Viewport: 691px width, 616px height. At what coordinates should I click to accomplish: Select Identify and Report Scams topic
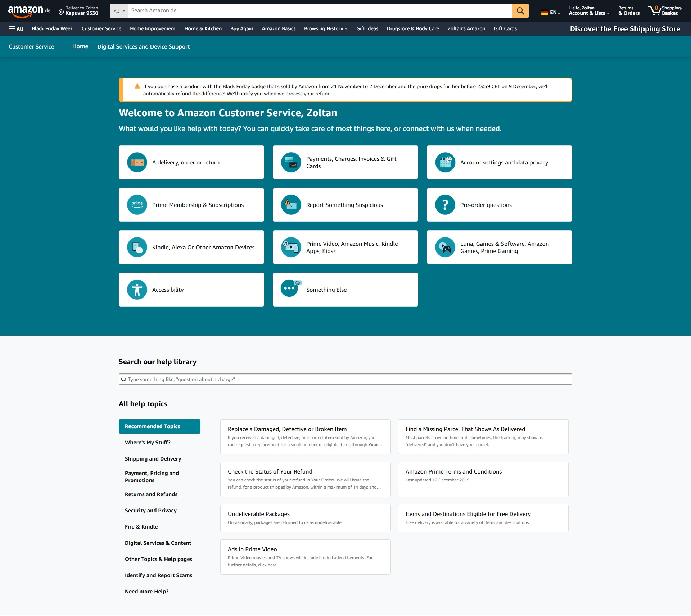(158, 575)
